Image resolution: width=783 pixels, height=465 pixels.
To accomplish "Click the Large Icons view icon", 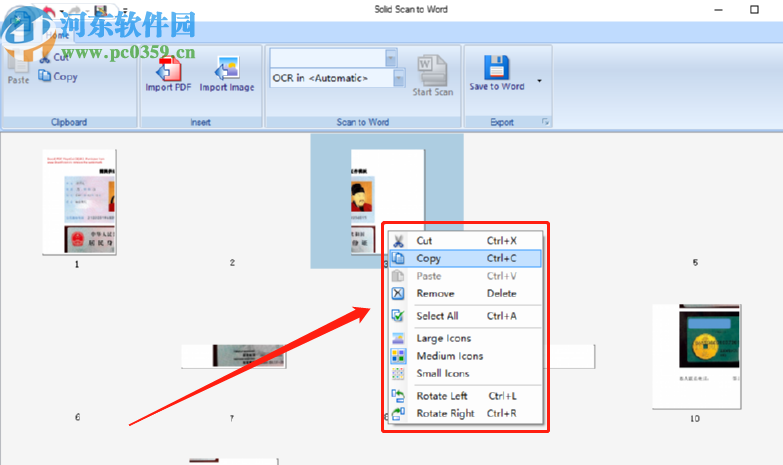I will pyautogui.click(x=398, y=338).
